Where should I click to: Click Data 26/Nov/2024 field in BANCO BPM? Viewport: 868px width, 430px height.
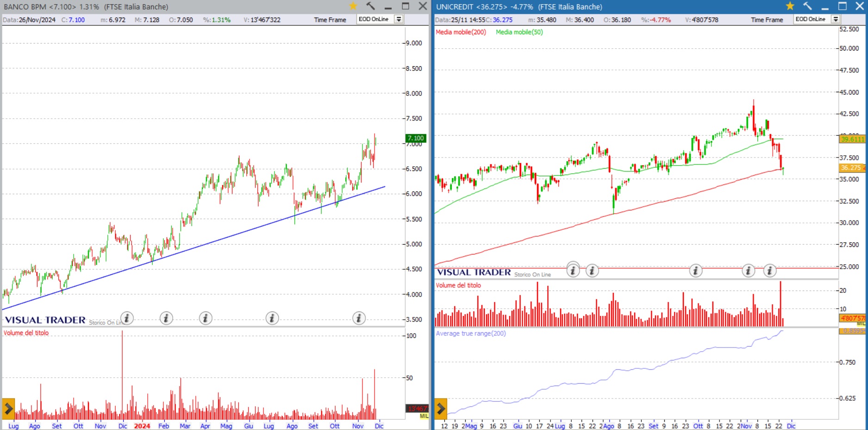click(29, 19)
